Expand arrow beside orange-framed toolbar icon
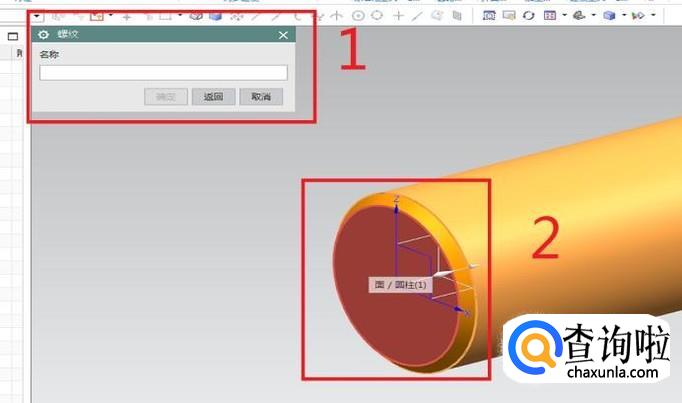 coord(111,16)
